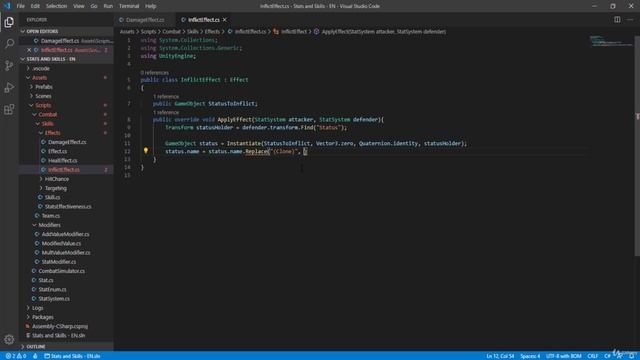Click the InflictEffect.cs breadcrumb segment
This screenshot has height=360, width=640.
247,31
